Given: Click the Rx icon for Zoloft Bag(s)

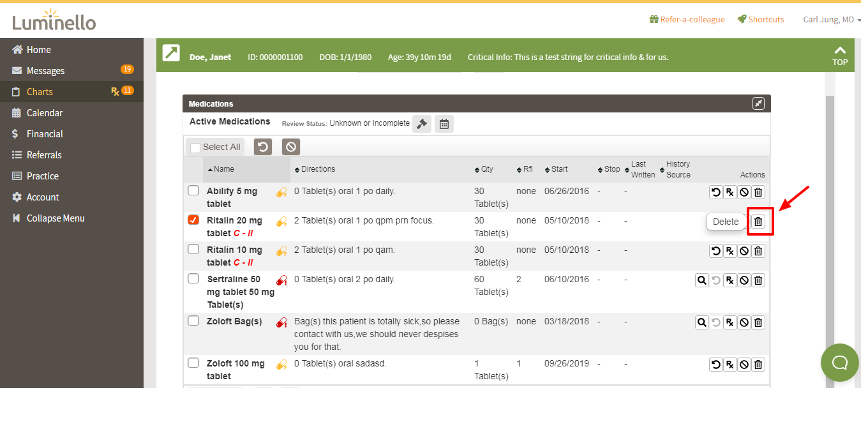Looking at the screenshot, I should [x=730, y=322].
